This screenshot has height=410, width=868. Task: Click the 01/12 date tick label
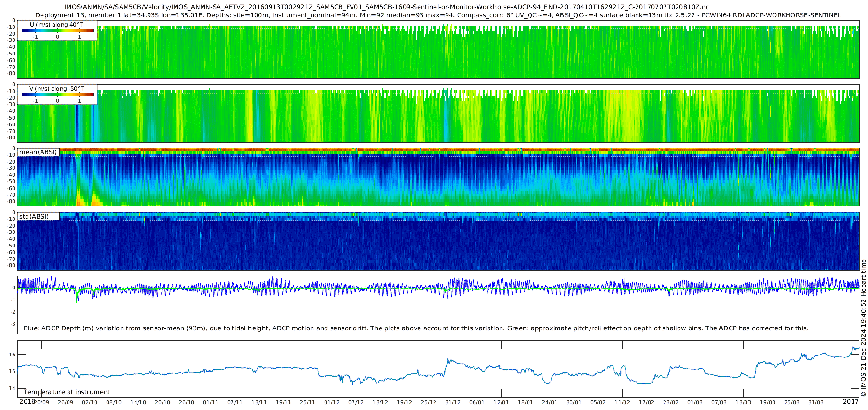click(332, 402)
